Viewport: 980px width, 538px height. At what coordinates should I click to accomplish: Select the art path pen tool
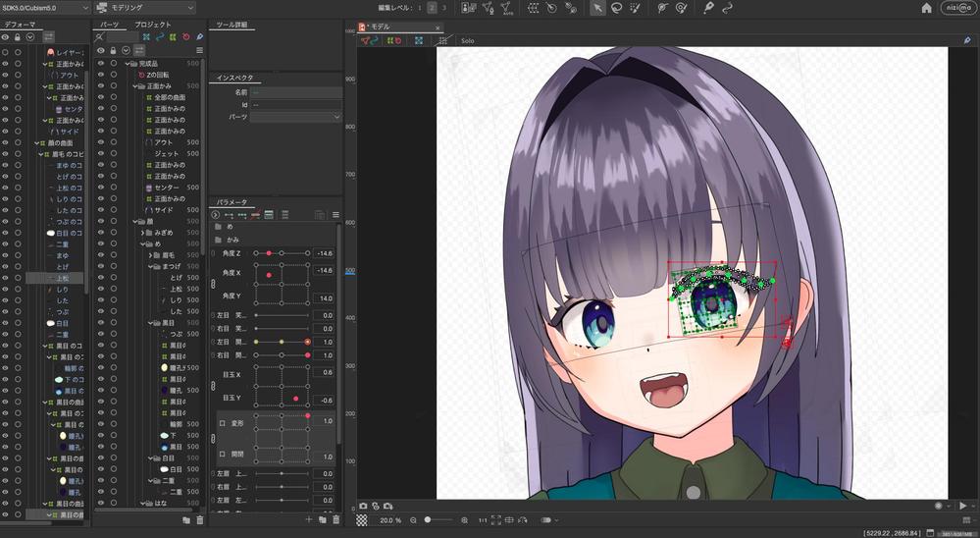(708, 8)
